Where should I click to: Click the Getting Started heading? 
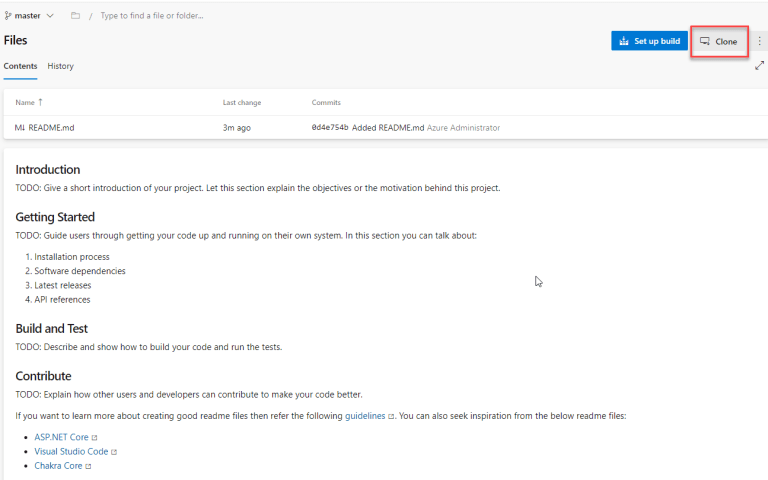coord(55,217)
